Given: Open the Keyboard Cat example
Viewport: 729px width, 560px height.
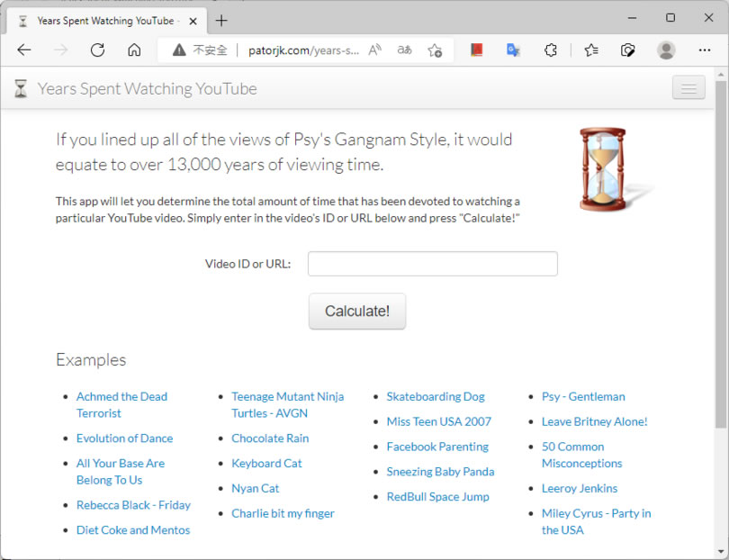Looking at the screenshot, I should coord(267,464).
